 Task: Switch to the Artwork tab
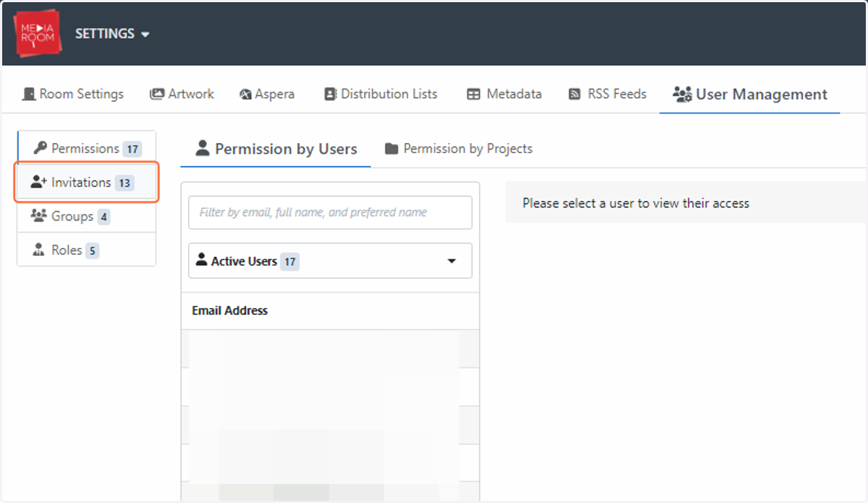(x=182, y=94)
